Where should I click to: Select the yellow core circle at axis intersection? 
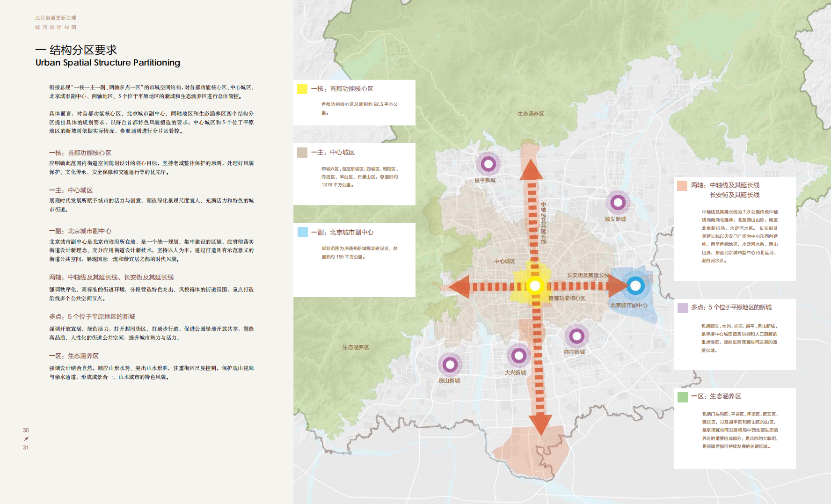(x=535, y=285)
